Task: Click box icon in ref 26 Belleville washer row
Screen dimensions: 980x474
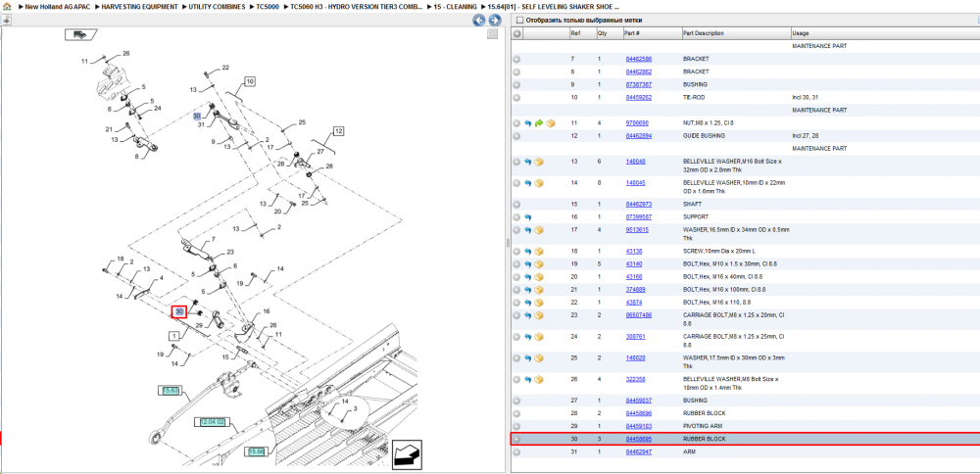Action: [x=539, y=380]
